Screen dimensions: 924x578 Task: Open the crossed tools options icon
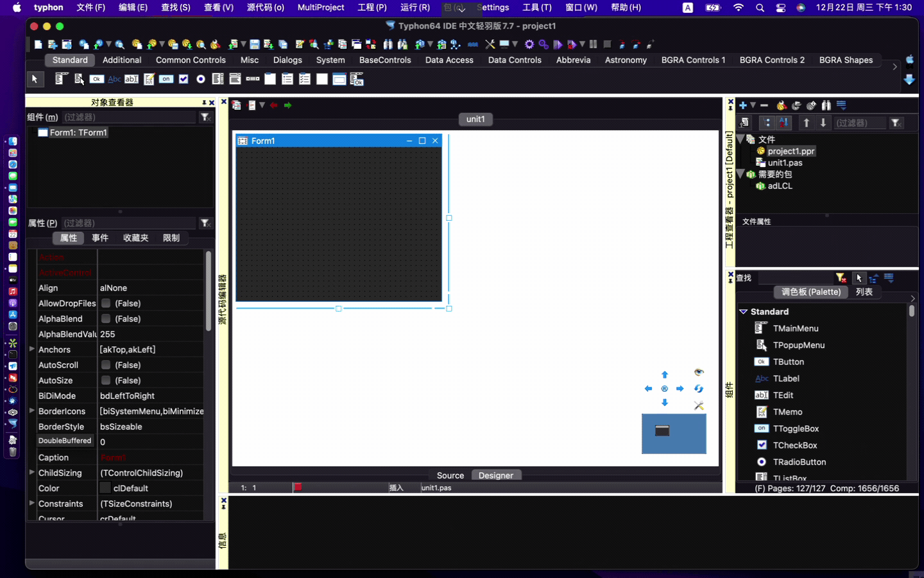click(x=490, y=44)
